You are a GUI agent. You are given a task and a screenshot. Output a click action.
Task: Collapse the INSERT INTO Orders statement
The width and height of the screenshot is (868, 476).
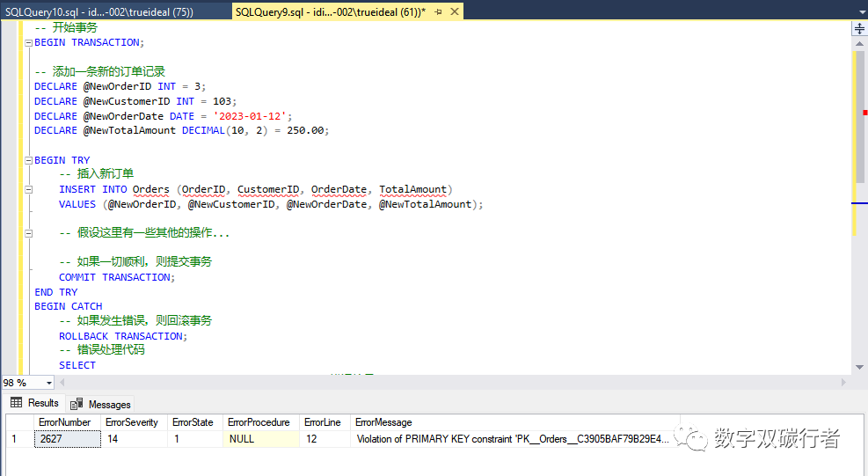click(28, 189)
